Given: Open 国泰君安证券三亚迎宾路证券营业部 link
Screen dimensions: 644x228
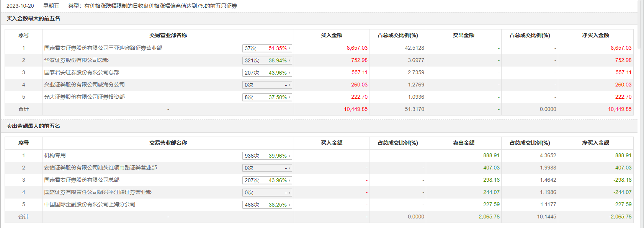Looking at the screenshot, I should 103,48.
